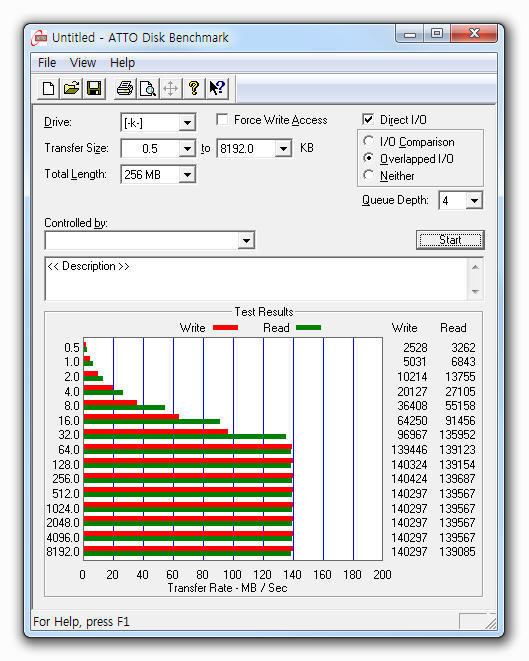Click the 'Test Results' group heading

(264, 312)
